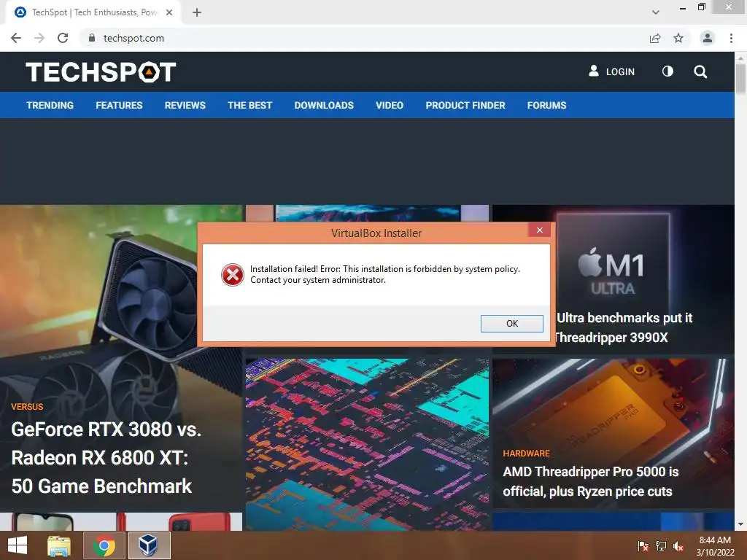Open Chrome profile avatar
This screenshot has height=560, width=747.
(708, 38)
